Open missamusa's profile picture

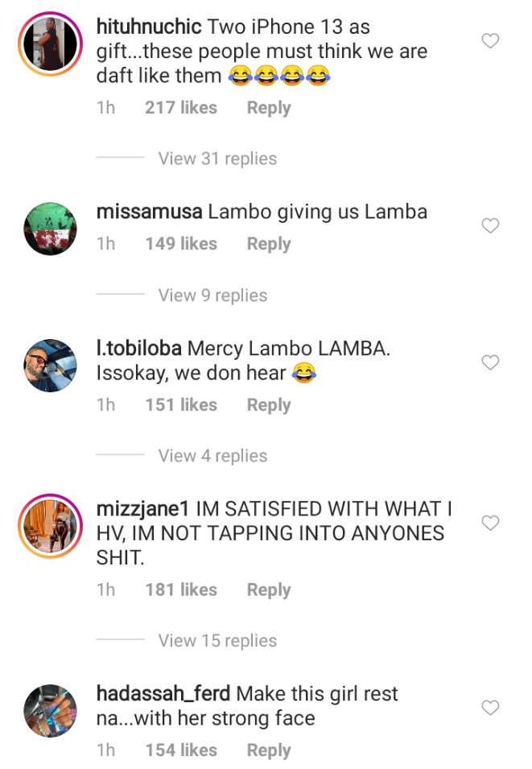pos(50,229)
